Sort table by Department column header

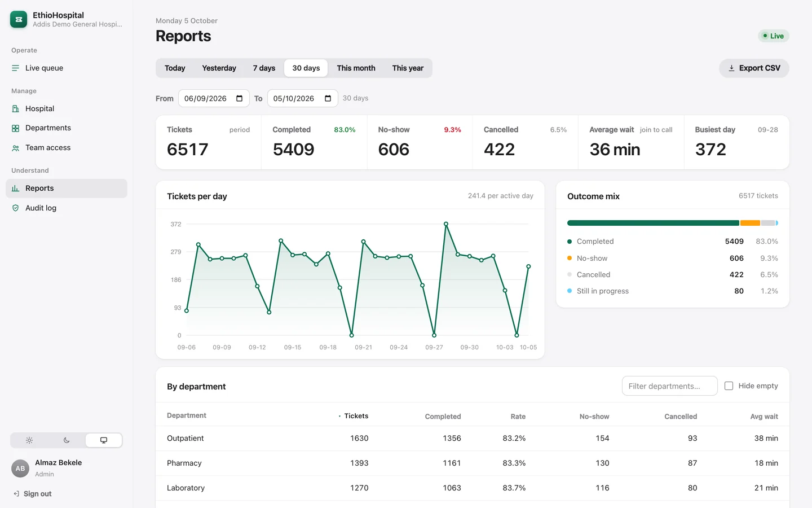point(187,415)
